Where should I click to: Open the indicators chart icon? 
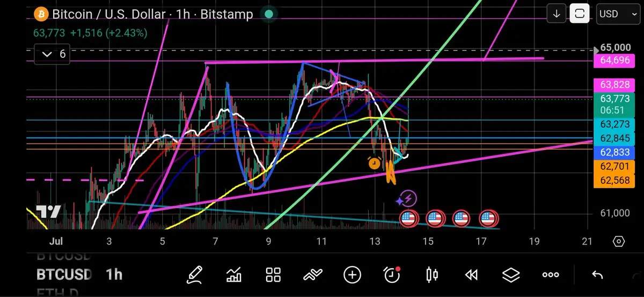coord(234,275)
